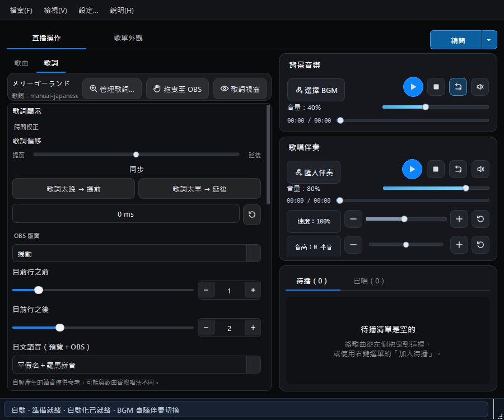Adjust the 目前行之前 slider

(103, 290)
